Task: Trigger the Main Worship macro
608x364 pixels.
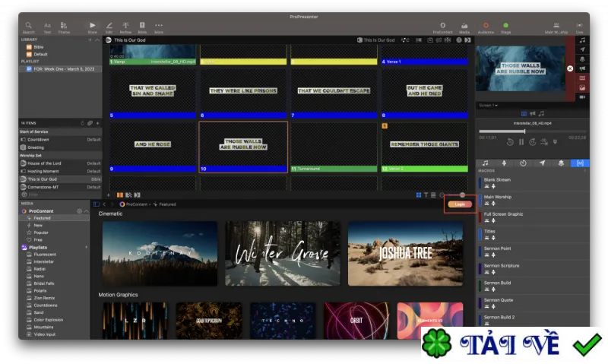Action: click(x=533, y=200)
